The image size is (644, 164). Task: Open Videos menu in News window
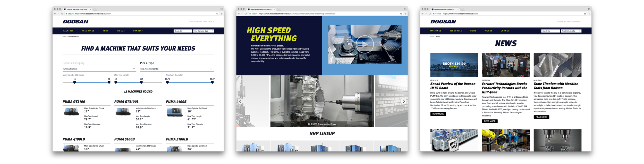coord(488,31)
